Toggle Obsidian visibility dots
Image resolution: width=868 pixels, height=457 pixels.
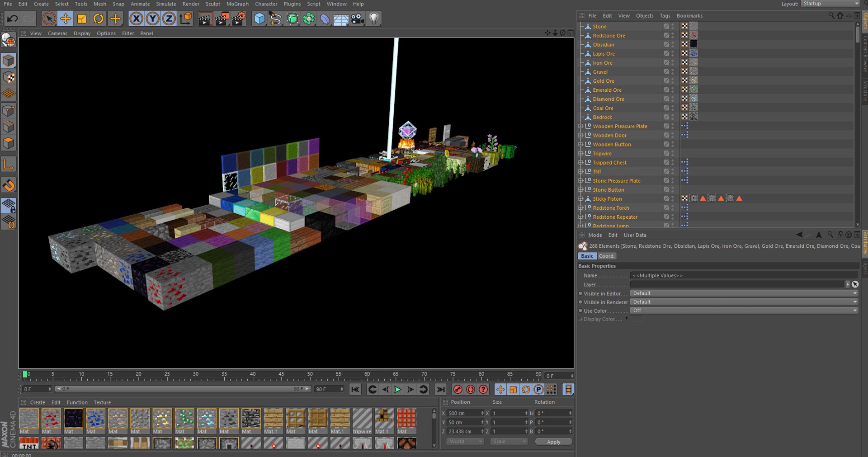[x=673, y=44]
